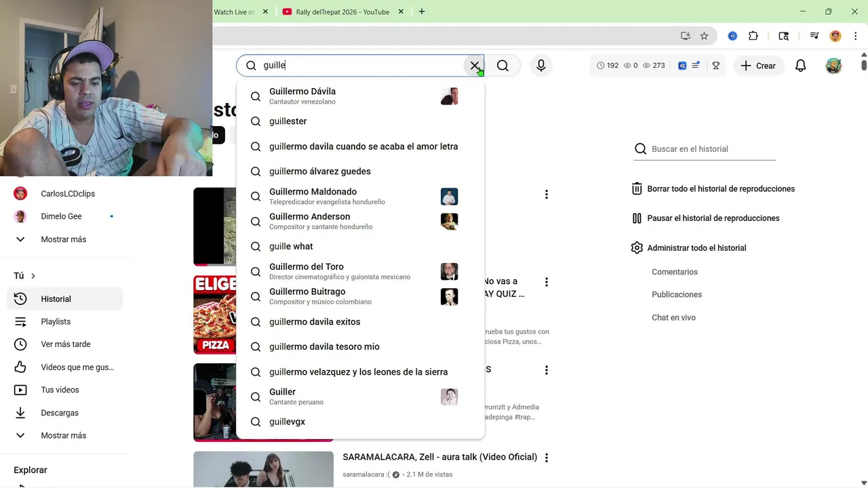Click the blue vidIQ logo in the stats bar
This screenshot has height=488, width=868.
682,66
